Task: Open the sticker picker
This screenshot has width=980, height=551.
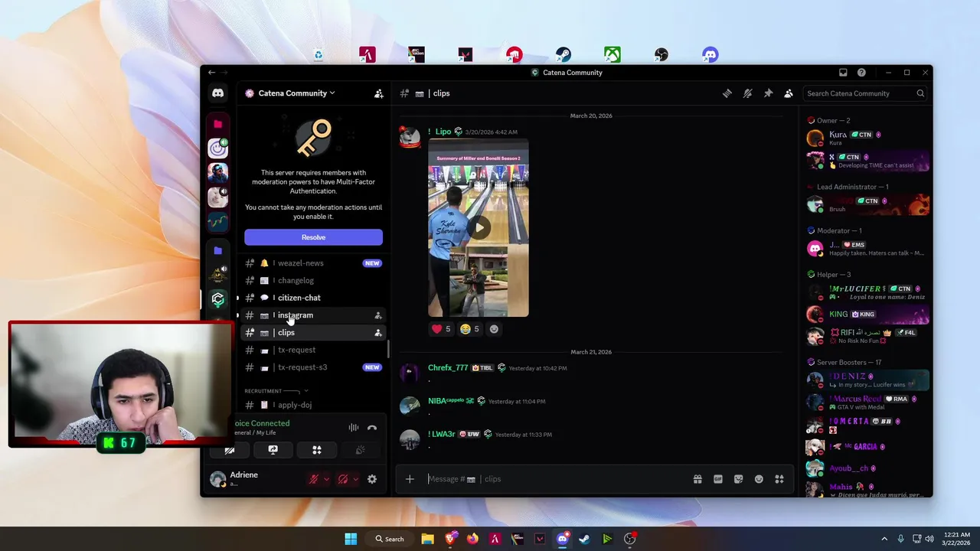Action: [x=738, y=479]
